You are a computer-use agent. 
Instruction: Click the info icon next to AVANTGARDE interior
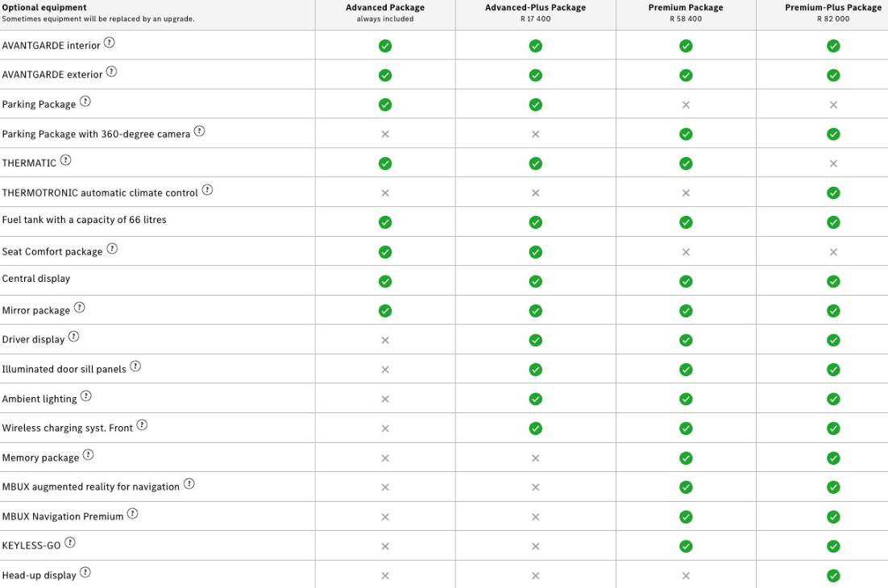[110, 43]
